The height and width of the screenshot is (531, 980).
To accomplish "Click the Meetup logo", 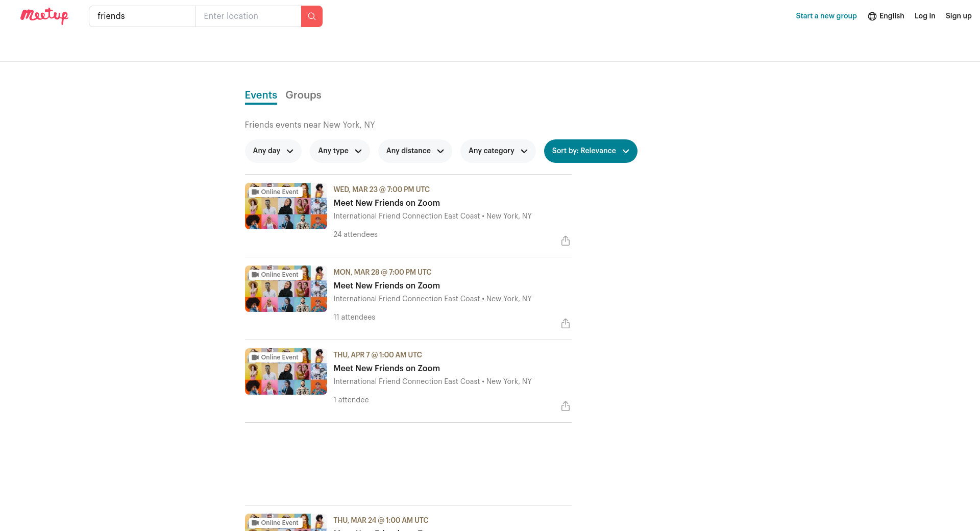I will tap(44, 16).
